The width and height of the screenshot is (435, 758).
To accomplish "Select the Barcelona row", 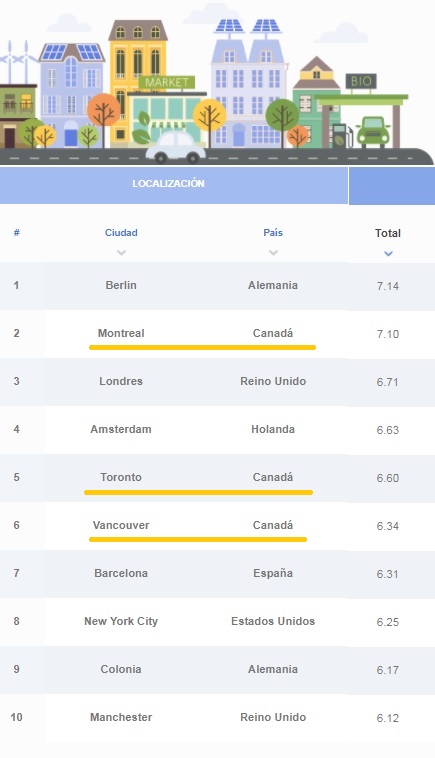I will (x=218, y=573).
